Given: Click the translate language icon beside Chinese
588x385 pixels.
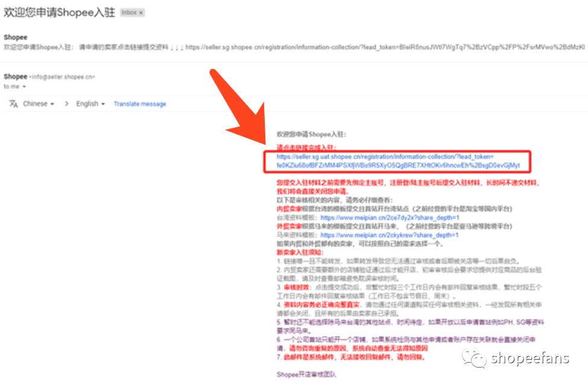Looking at the screenshot, I should pyautogui.click(x=13, y=104).
